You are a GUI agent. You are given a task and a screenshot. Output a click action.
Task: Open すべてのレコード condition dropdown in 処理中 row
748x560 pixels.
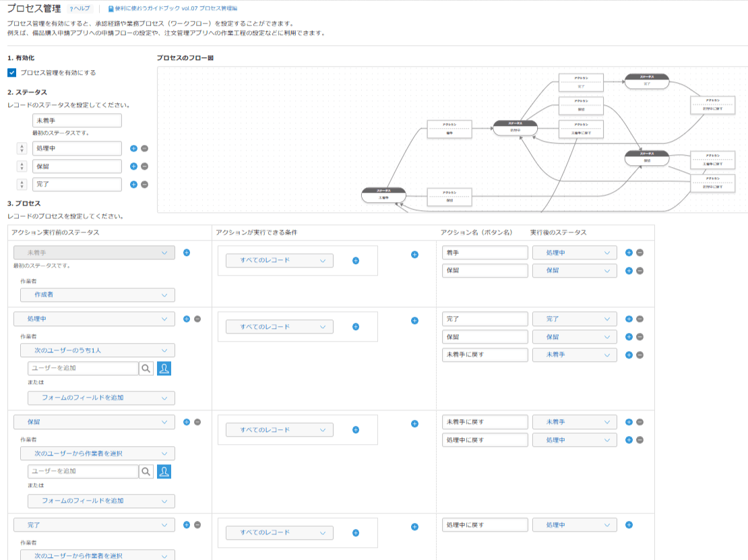pyautogui.click(x=280, y=327)
